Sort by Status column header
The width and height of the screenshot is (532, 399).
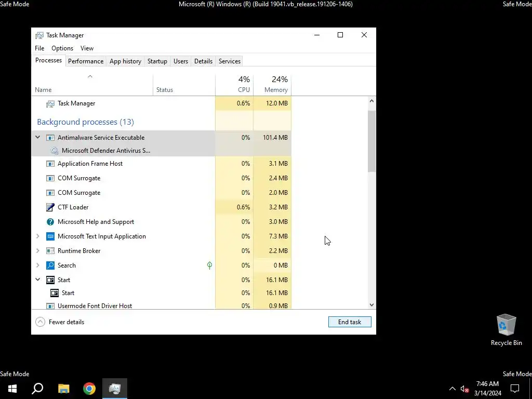click(184, 85)
